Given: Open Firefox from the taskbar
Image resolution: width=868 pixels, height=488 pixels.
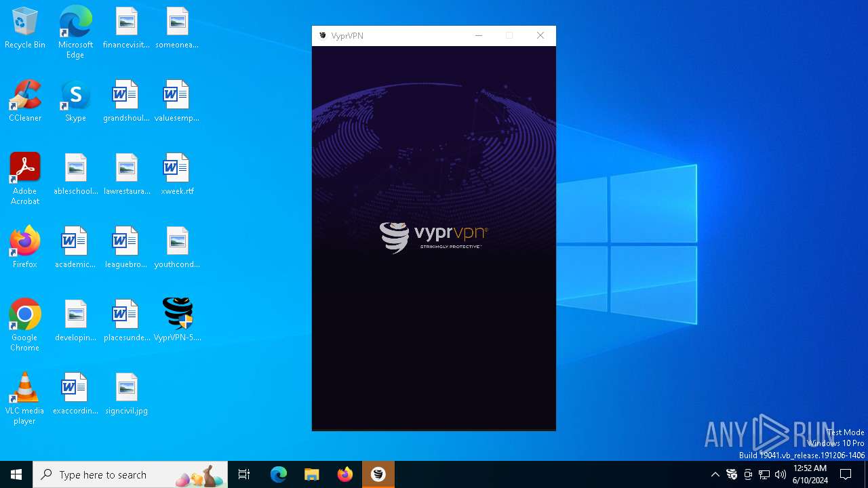Looking at the screenshot, I should pyautogui.click(x=345, y=474).
